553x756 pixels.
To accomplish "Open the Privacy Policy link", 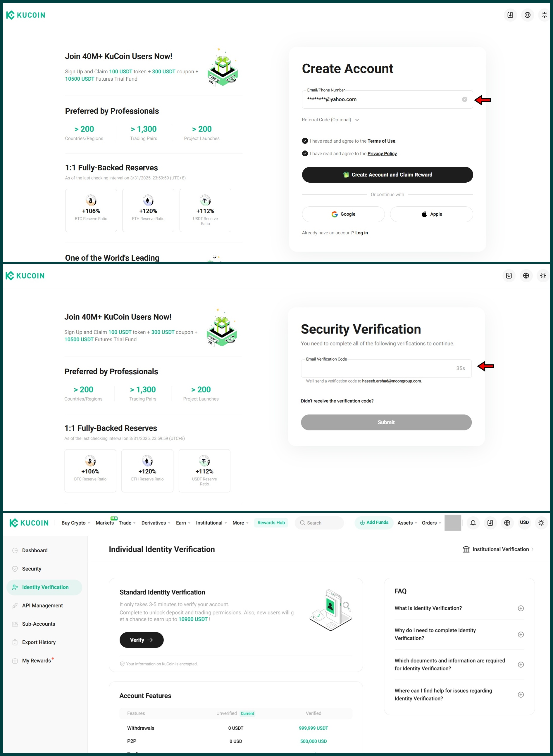I will click(x=382, y=153).
